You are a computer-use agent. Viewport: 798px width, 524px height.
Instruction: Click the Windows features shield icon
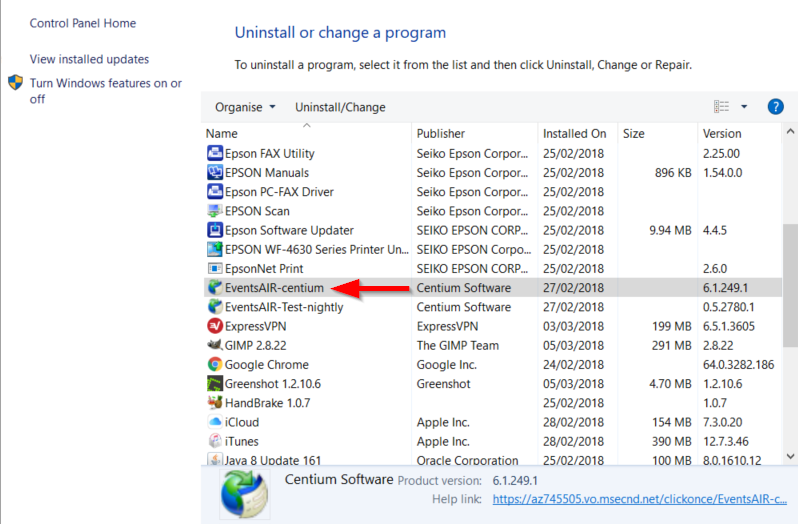(15, 82)
